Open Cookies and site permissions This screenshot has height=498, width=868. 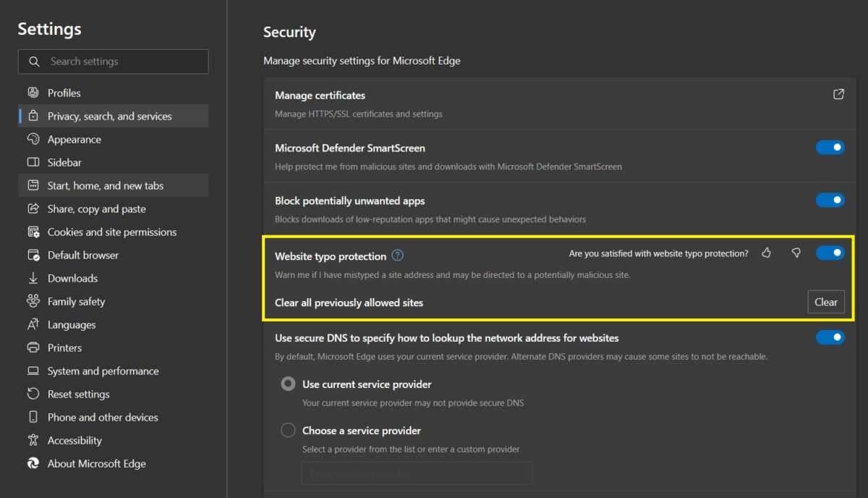[x=113, y=232]
